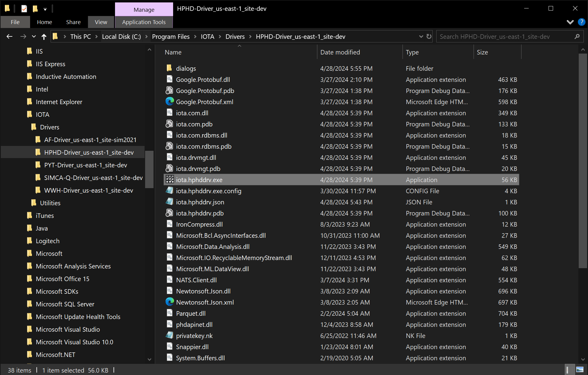The height and width of the screenshot is (375, 588).
Task: Open address bar history dropdown
Action: tap(421, 36)
